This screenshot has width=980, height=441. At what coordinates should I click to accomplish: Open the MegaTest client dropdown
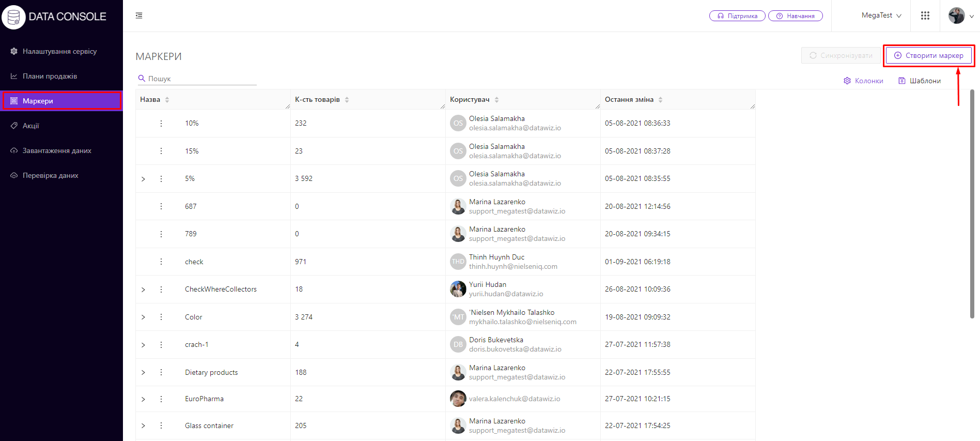point(881,16)
